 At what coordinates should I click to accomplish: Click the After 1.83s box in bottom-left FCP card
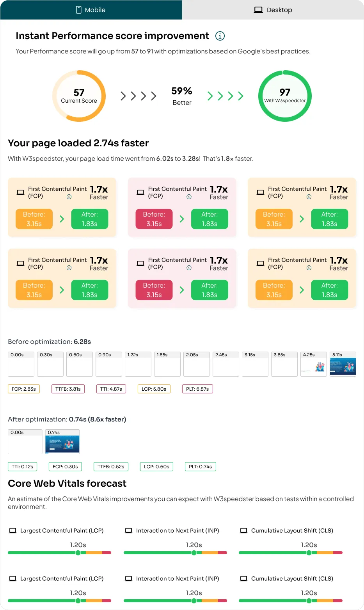coord(90,290)
